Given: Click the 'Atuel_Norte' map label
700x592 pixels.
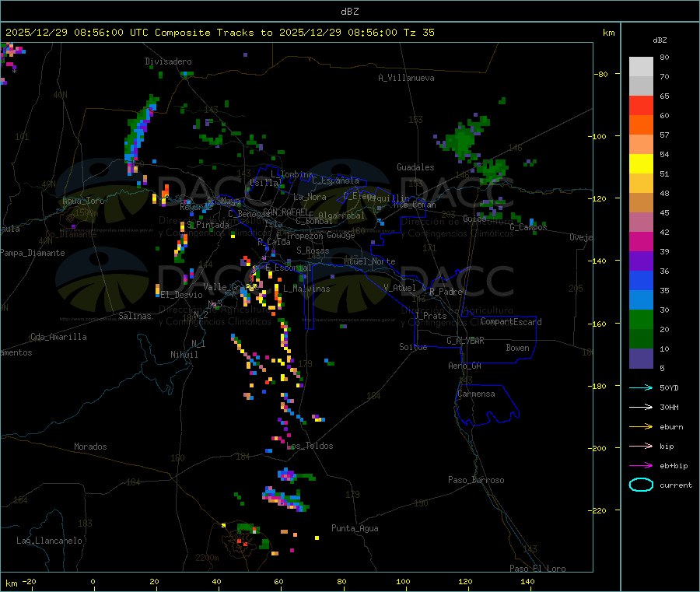Looking at the screenshot, I should coord(369,261).
